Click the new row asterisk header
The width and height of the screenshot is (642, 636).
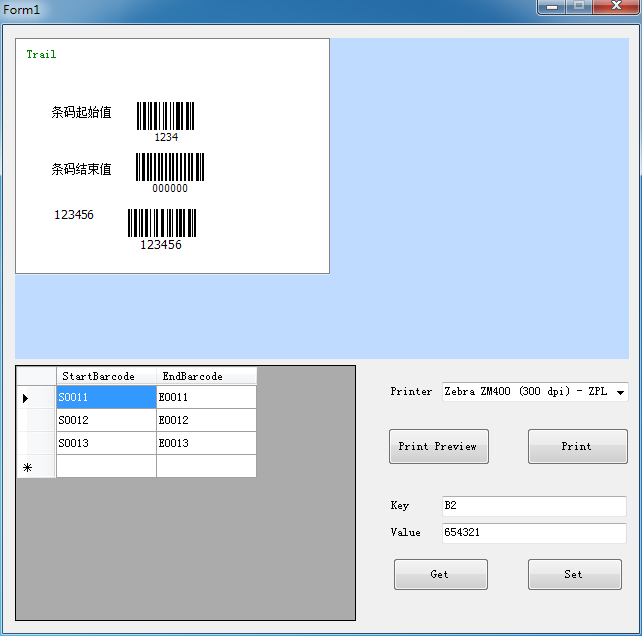(36, 466)
